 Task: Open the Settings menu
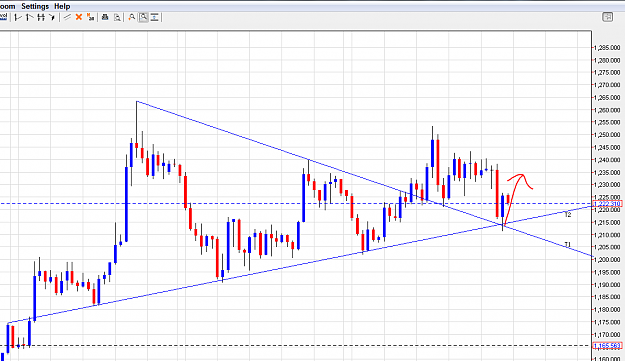(x=35, y=6)
